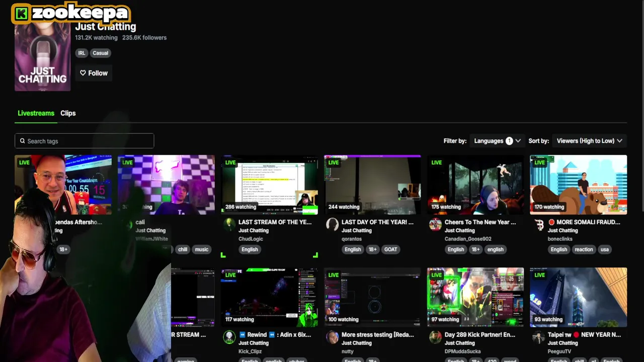Click Kick_Clipz channel avatar
This screenshot has width=644, height=362.
click(229, 337)
